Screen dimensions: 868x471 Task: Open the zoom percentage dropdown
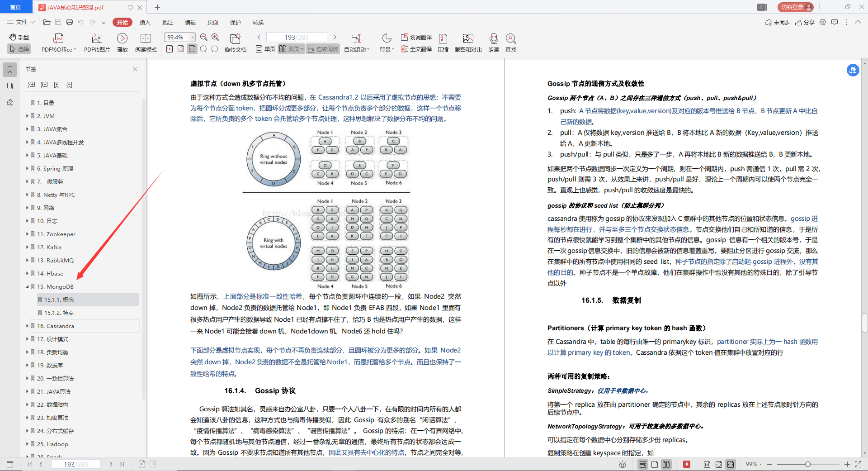coord(192,37)
